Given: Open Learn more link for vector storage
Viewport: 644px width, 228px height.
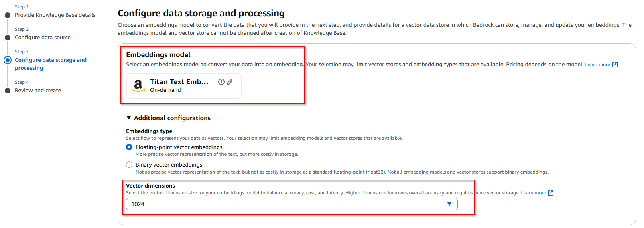Looking at the screenshot, I should point(533,193).
